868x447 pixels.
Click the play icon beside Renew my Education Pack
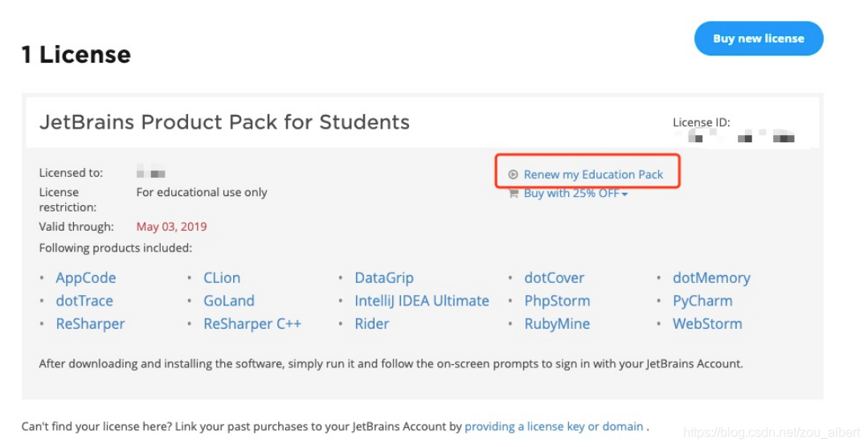pyautogui.click(x=513, y=174)
